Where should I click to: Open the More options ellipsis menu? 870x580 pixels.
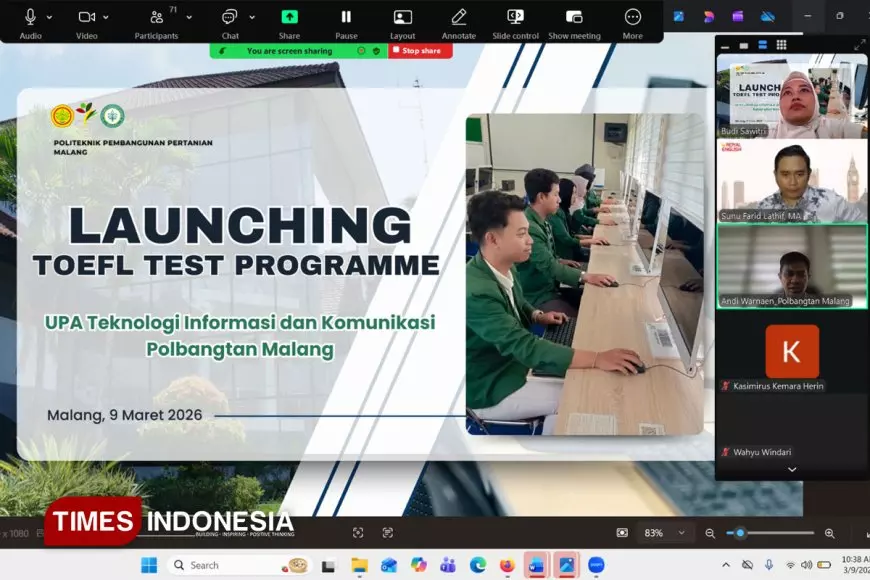coord(632,17)
